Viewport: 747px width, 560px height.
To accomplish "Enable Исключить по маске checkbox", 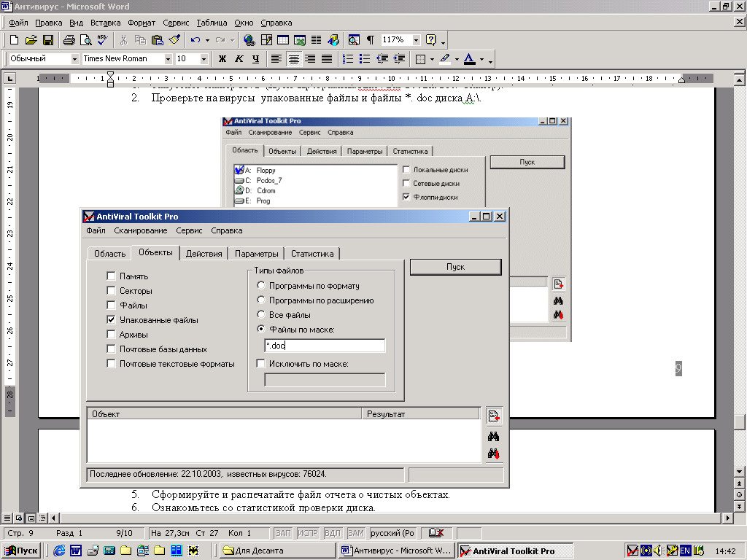I will tap(260, 364).
